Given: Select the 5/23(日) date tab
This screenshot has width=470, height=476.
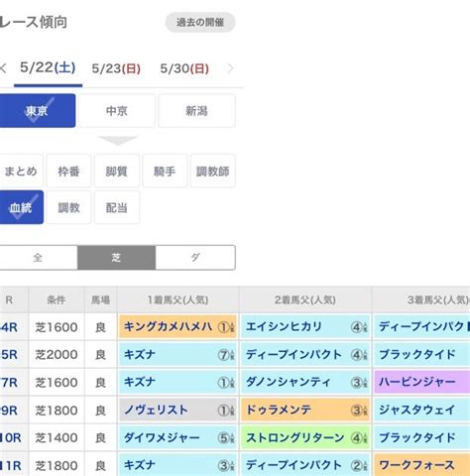Looking at the screenshot, I should (116, 68).
